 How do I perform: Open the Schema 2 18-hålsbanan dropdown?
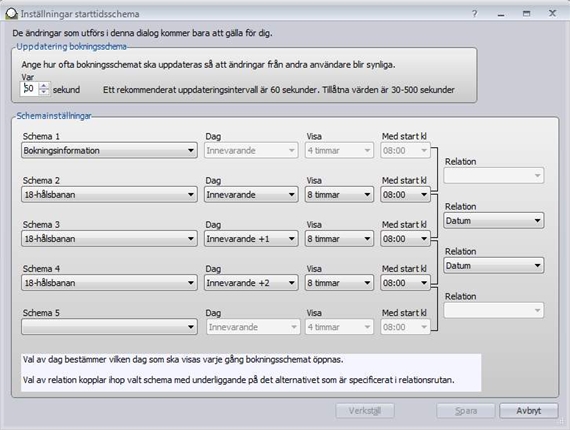pos(109,194)
